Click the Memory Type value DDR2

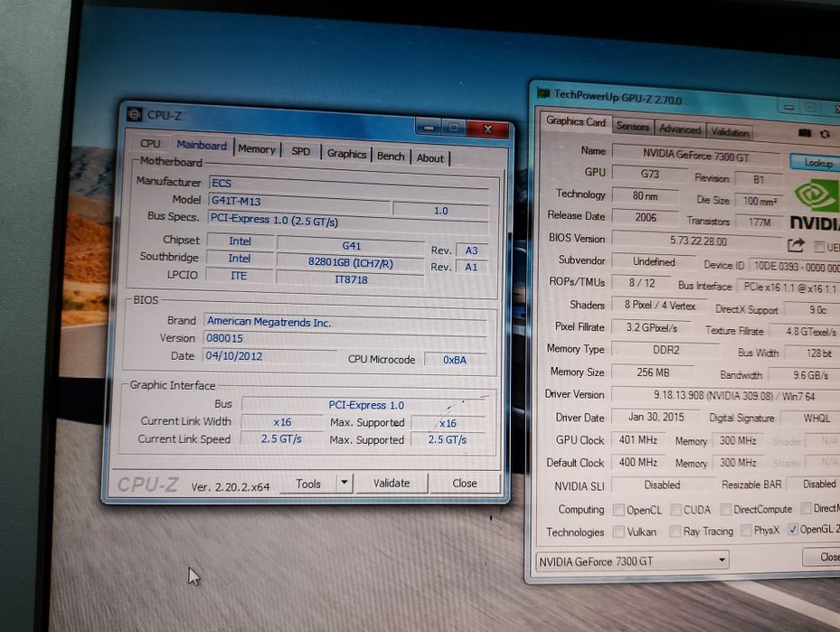pos(665,350)
